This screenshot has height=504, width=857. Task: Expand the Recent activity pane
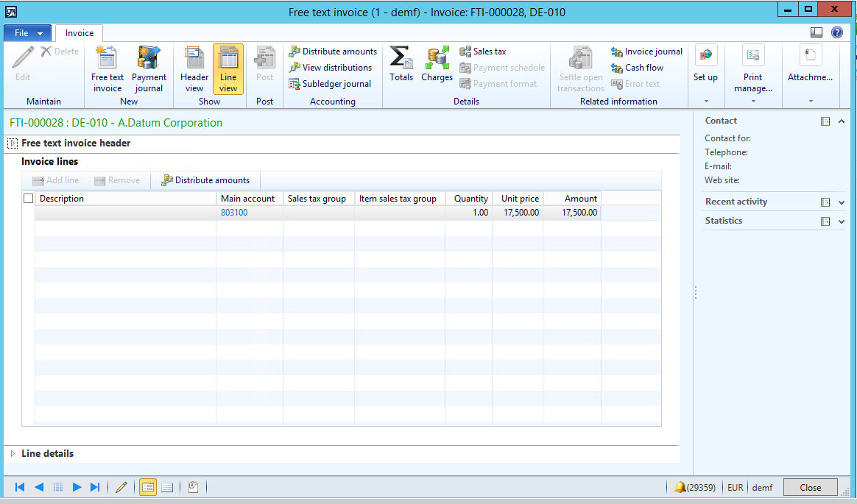(x=842, y=202)
